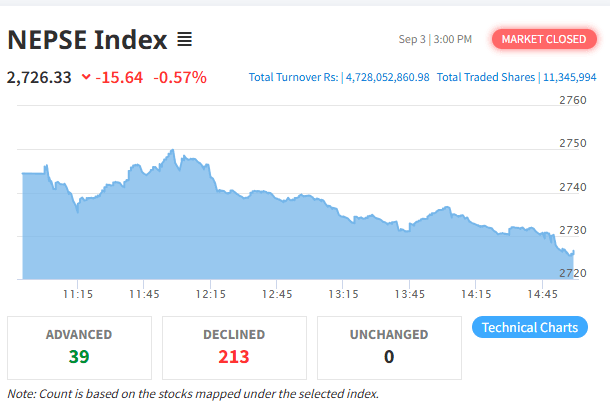Click the red down arrow indicator
This screenshot has height=411, width=610.
(x=86, y=77)
